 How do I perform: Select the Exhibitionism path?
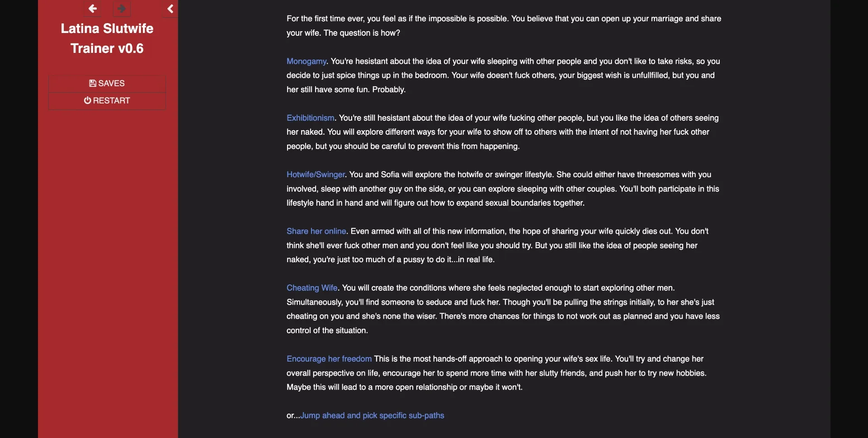click(310, 118)
